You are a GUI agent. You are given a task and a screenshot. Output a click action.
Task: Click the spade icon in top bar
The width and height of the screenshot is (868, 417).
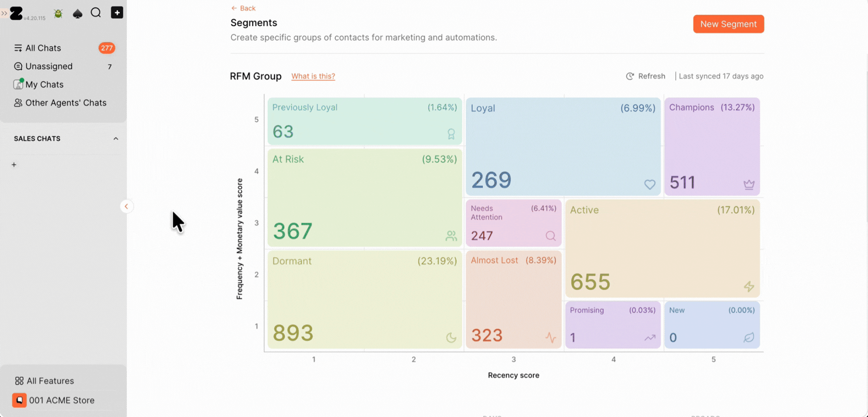(x=77, y=13)
